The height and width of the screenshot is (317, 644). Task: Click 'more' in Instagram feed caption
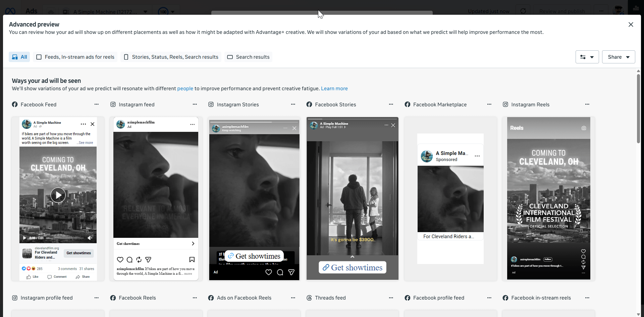click(x=188, y=274)
